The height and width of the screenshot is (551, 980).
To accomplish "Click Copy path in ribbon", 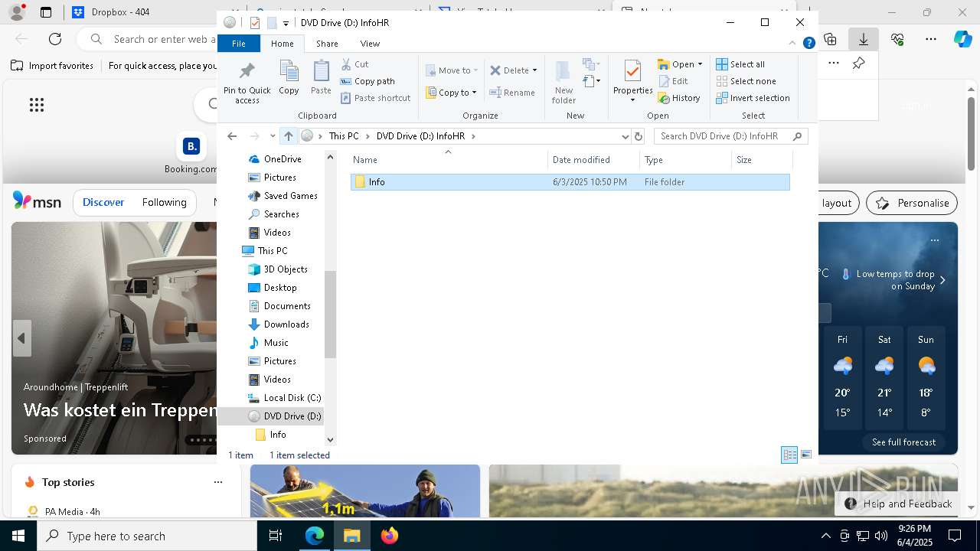I will click(367, 81).
